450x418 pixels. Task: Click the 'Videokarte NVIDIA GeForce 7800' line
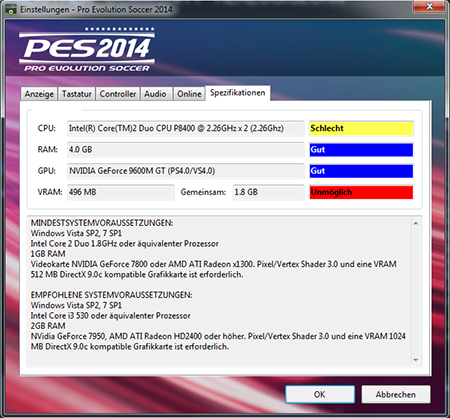click(214, 264)
